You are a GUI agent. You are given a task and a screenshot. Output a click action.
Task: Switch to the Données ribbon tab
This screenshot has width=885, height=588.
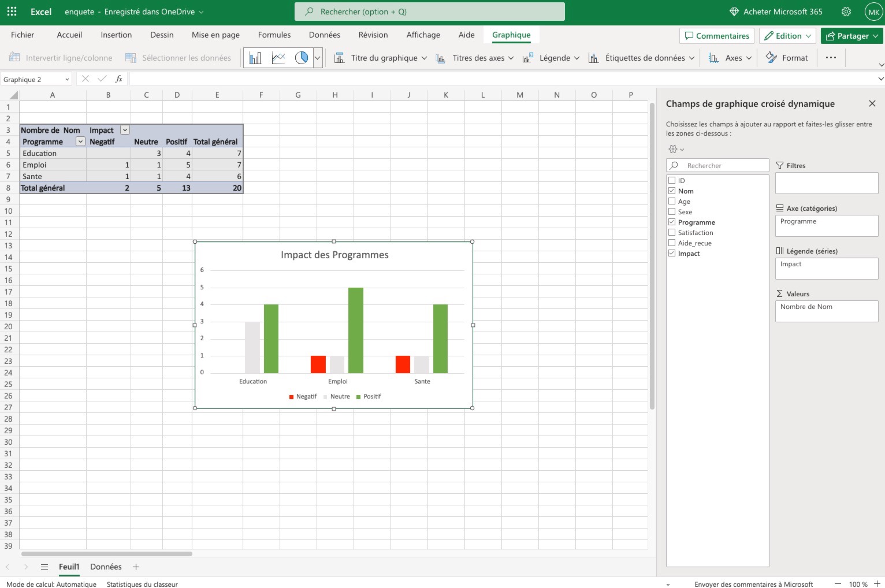tap(325, 35)
